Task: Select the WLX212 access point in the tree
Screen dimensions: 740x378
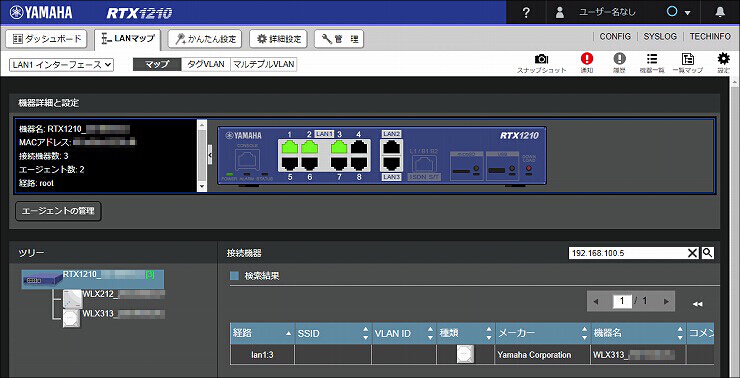Action: point(114,298)
